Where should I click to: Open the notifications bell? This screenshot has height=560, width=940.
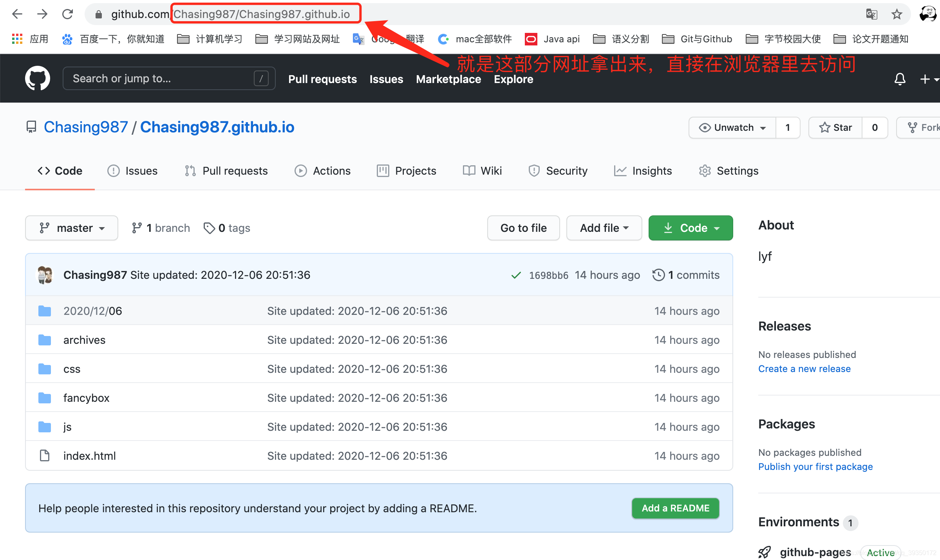[x=900, y=79]
